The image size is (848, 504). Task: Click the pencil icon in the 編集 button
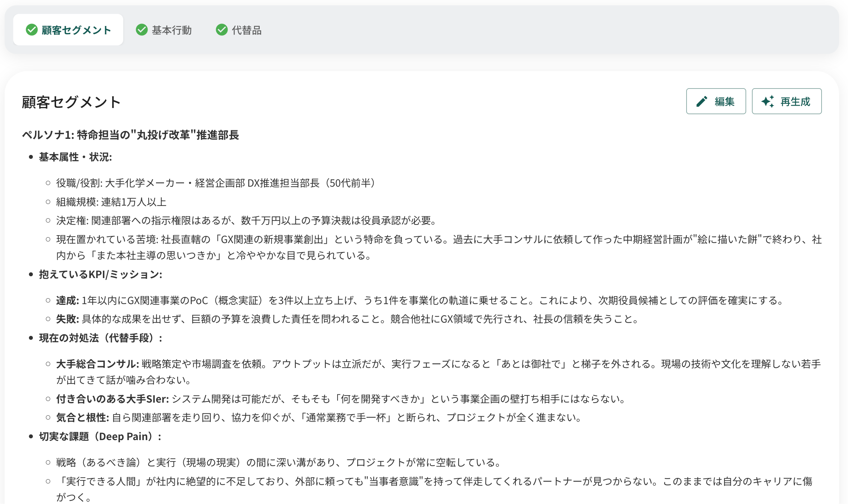[x=702, y=102]
